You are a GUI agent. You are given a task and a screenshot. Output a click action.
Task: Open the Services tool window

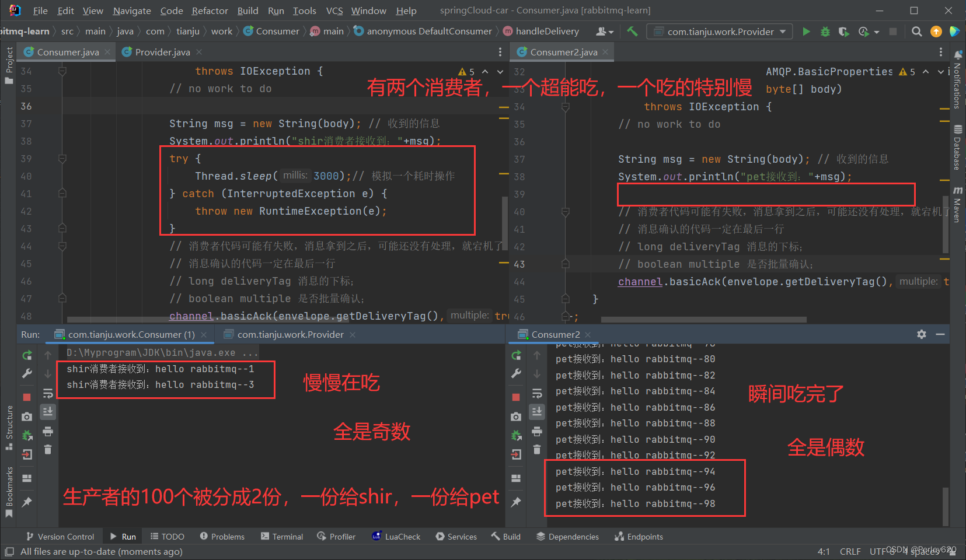point(456,537)
